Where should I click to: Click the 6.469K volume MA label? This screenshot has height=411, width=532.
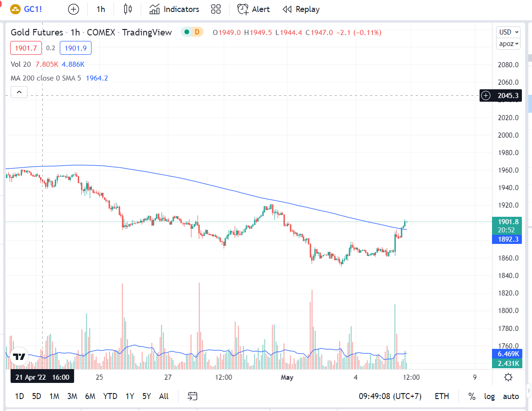coord(507,354)
